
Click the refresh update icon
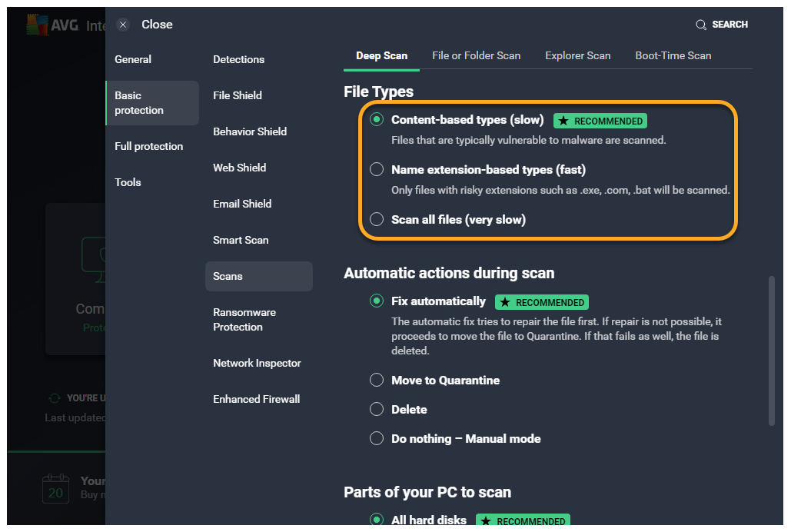(x=54, y=398)
